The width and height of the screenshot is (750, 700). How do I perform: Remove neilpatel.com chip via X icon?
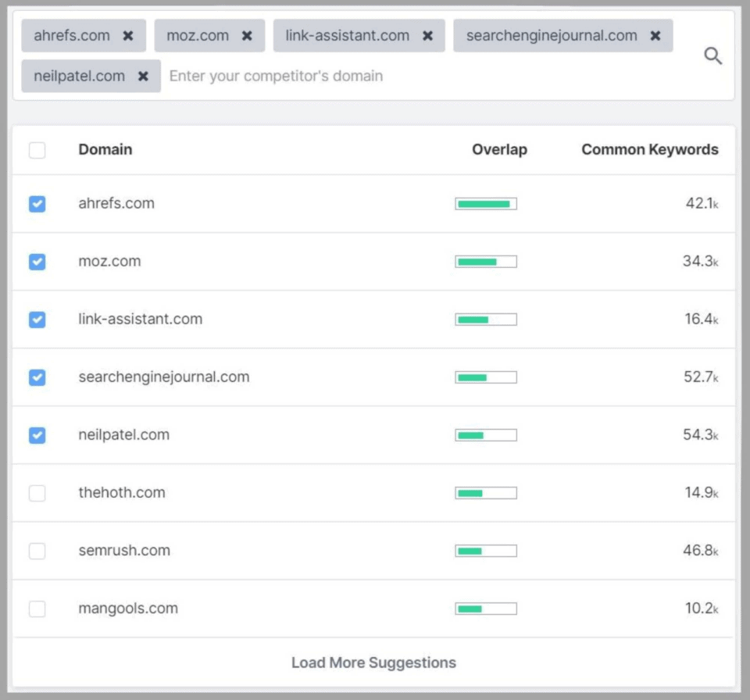point(143,77)
